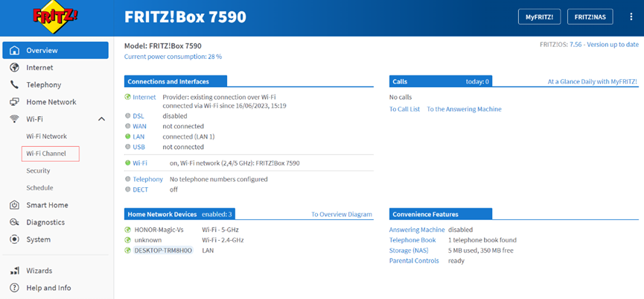Click the unknown device globe icon
Image resolution: width=644 pixels, height=299 pixels.
tap(128, 240)
